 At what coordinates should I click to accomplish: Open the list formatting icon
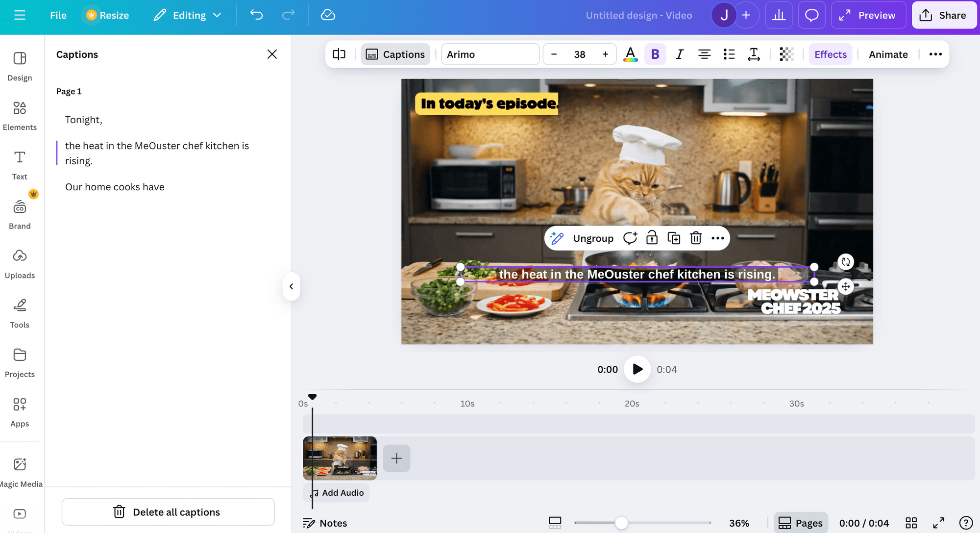[x=729, y=54]
